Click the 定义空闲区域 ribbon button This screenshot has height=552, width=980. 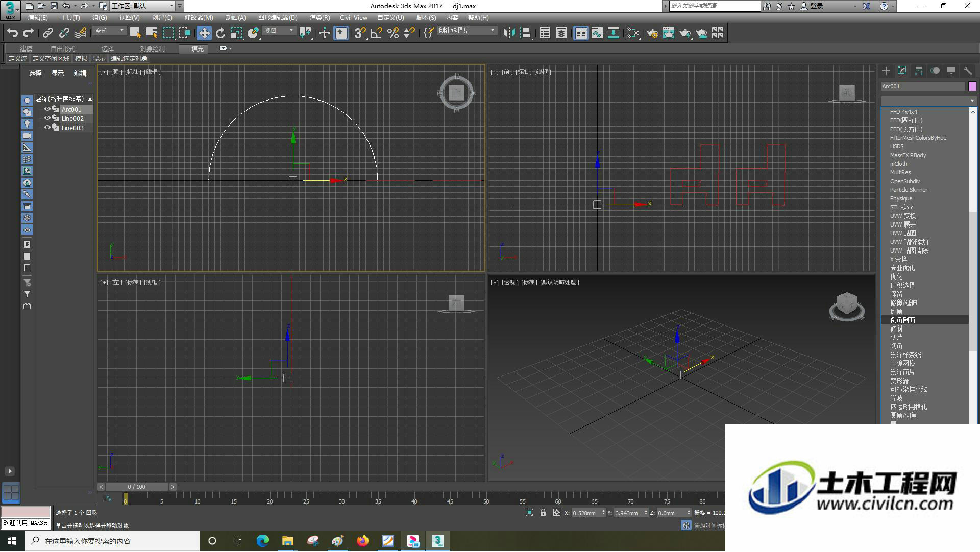coord(51,59)
